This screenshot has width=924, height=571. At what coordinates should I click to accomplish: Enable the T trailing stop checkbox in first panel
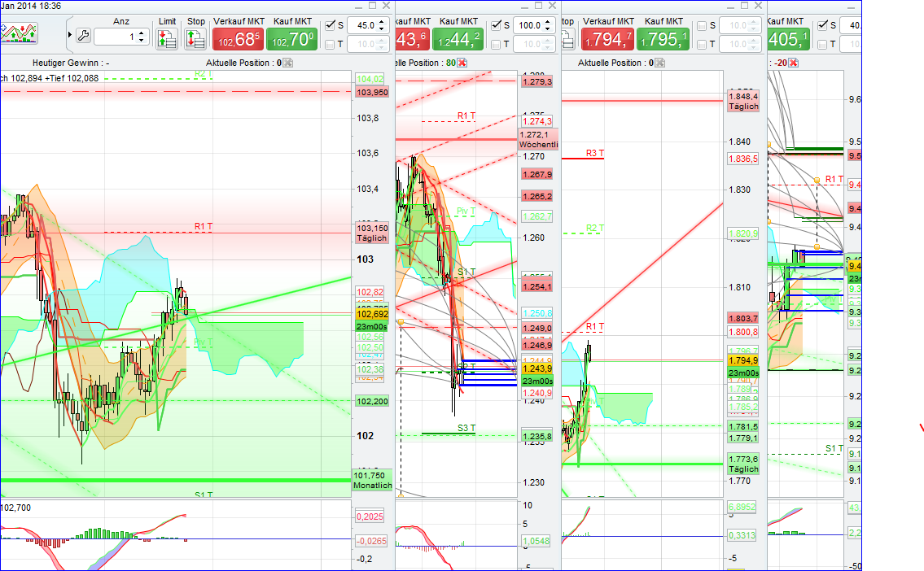coord(330,44)
